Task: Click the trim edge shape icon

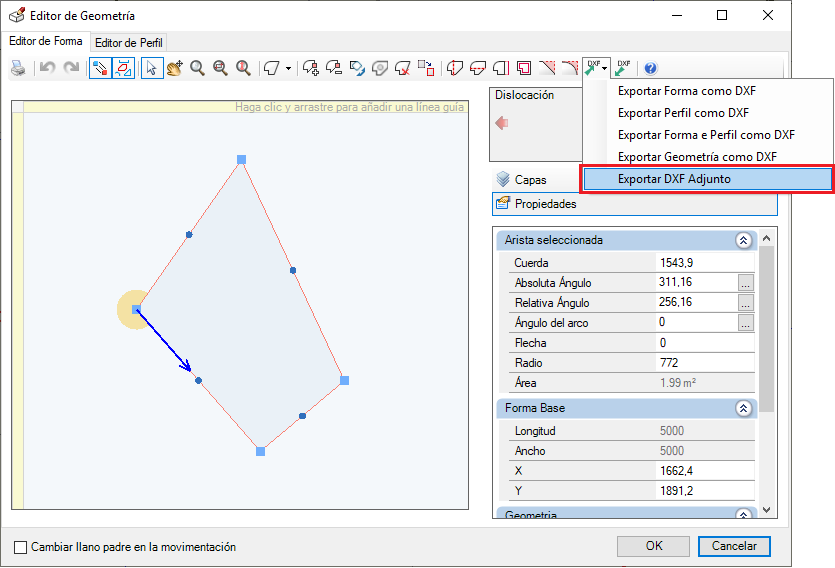Action: point(501,68)
